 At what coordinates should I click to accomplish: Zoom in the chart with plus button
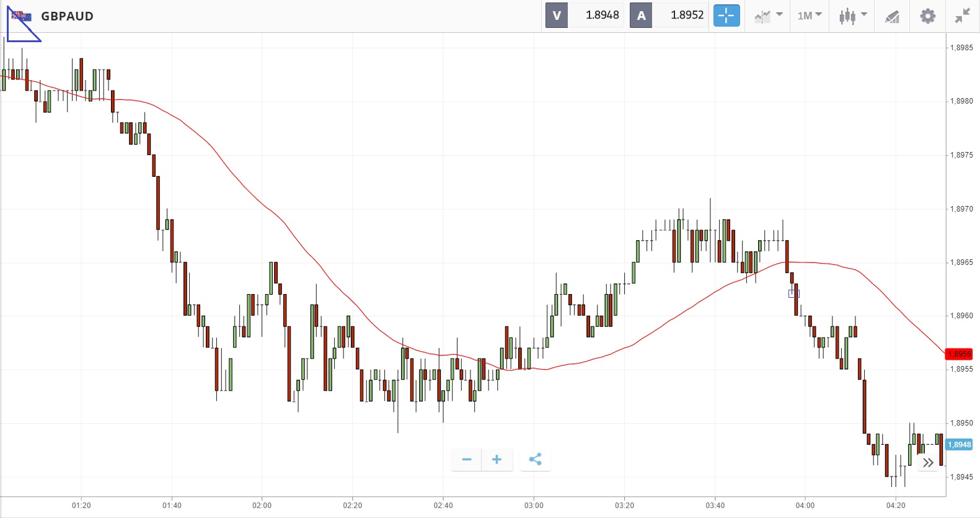click(497, 460)
